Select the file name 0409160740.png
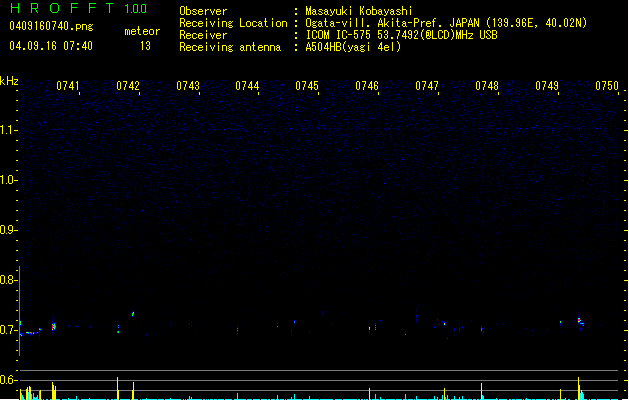629x400 pixels. coord(51,26)
